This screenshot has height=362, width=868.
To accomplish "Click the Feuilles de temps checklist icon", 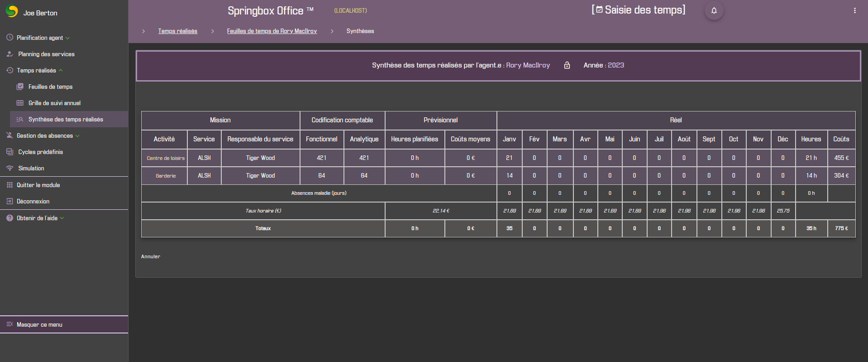I will [x=20, y=87].
